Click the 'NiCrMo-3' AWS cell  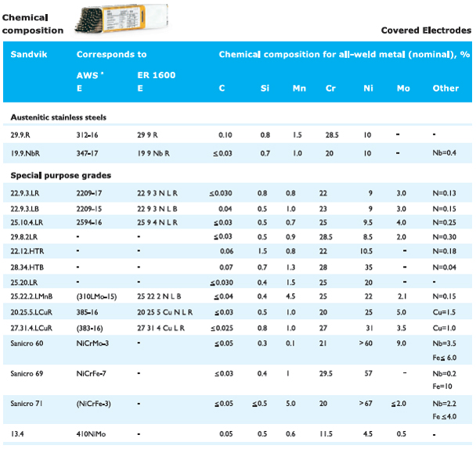(92, 343)
